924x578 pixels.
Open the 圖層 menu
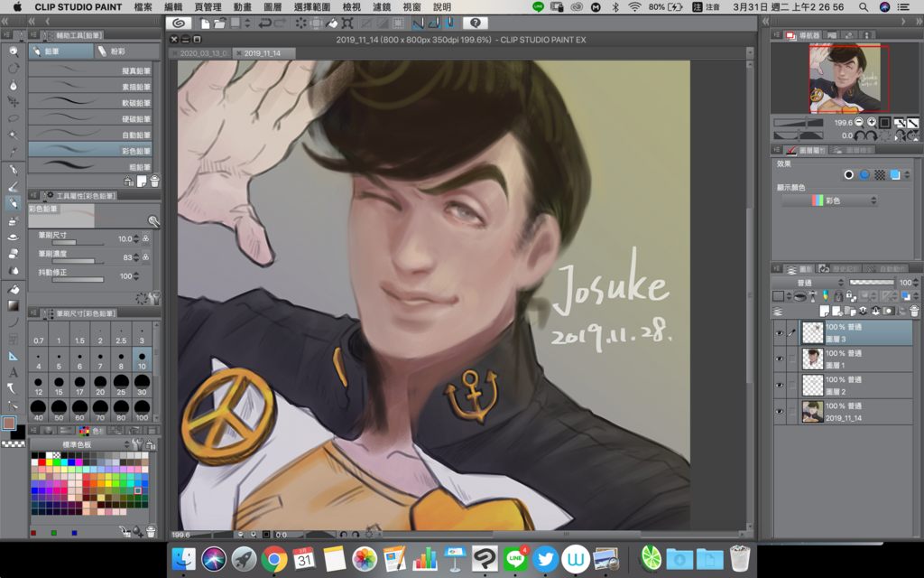click(x=273, y=7)
